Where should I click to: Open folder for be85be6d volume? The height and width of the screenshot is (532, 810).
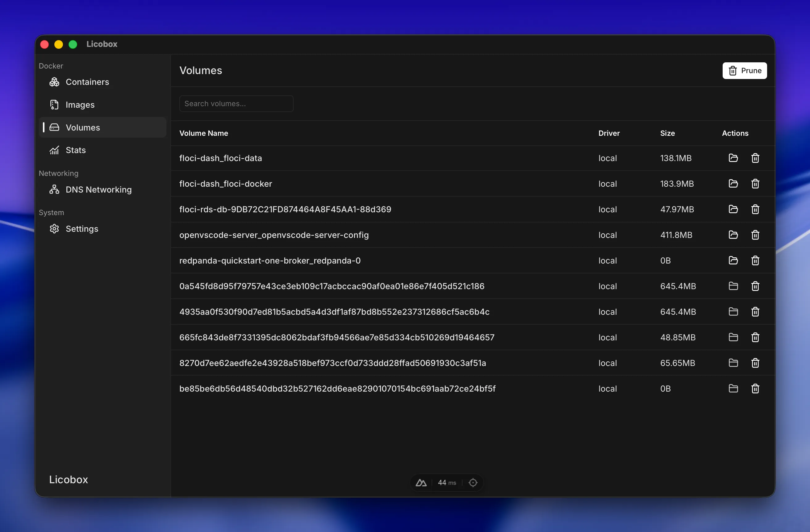[x=733, y=389]
